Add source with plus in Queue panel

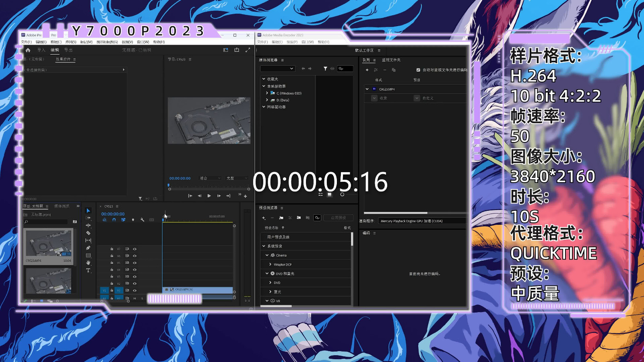367,70
